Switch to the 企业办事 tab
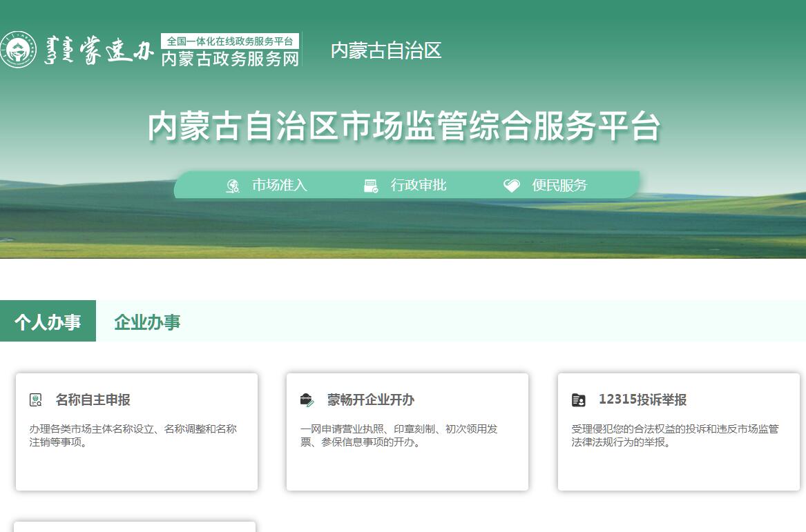 pyautogui.click(x=147, y=322)
